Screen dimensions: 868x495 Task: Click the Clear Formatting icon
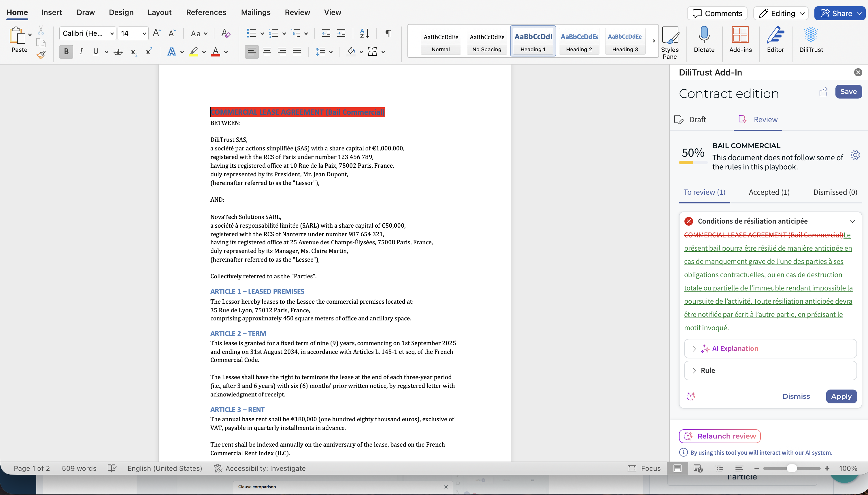[225, 33]
